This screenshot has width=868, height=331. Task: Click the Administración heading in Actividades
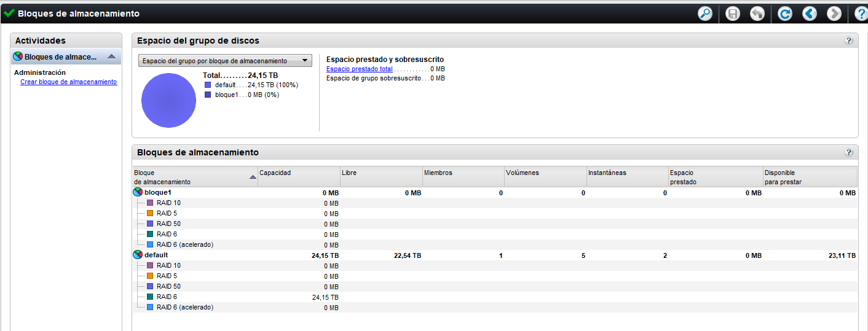pos(40,72)
